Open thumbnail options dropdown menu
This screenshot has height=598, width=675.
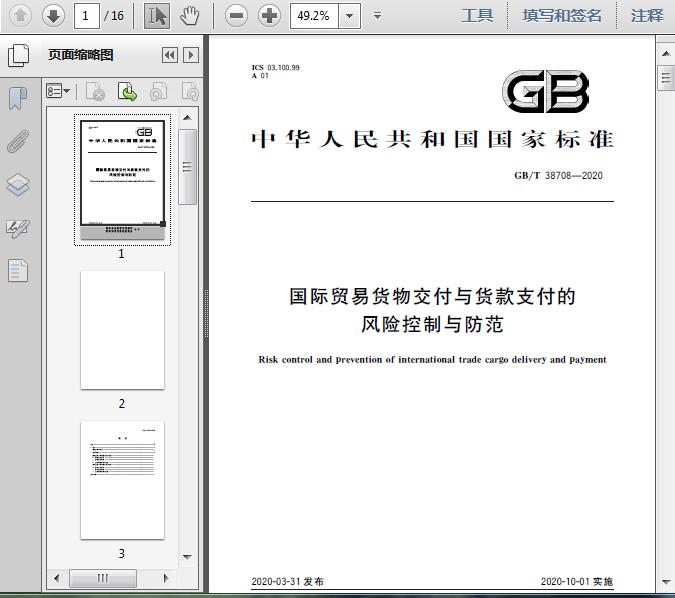(58, 91)
